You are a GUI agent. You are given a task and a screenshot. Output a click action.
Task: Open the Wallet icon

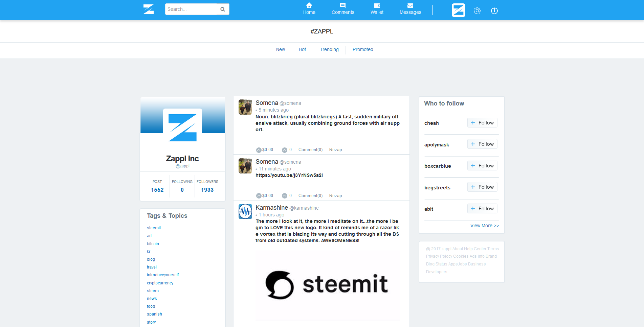(377, 5)
